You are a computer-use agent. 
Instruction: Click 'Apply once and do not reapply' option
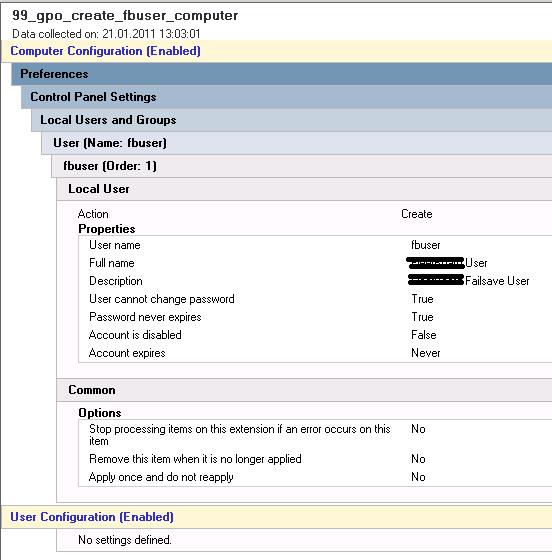tap(161, 477)
